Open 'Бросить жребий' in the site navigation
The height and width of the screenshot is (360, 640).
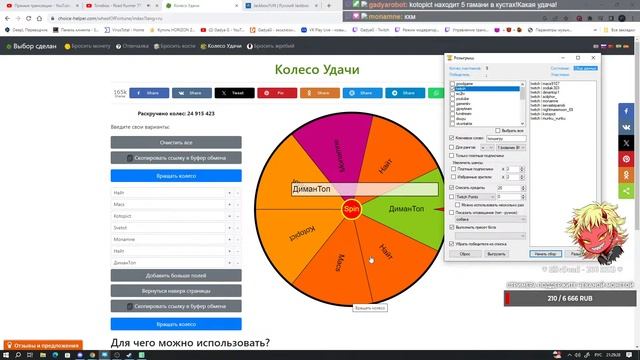[x=271, y=46]
